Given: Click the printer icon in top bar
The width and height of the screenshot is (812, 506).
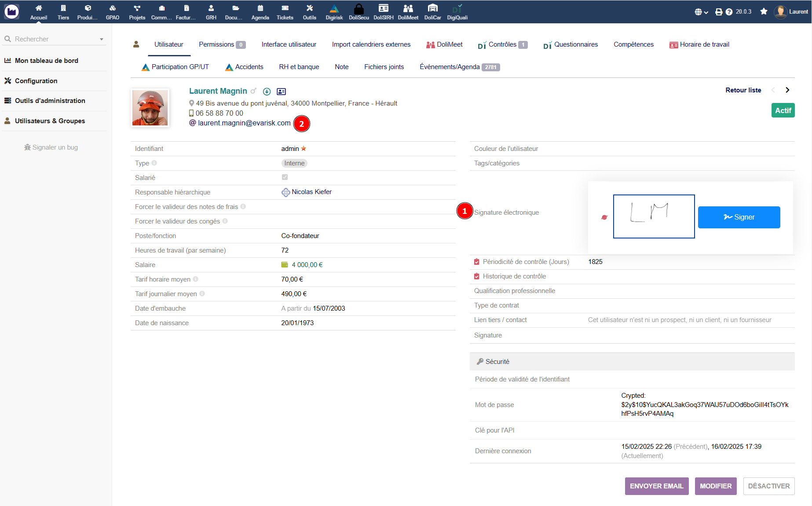Looking at the screenshot, I should pyautogui.click(x=719, y=12).
